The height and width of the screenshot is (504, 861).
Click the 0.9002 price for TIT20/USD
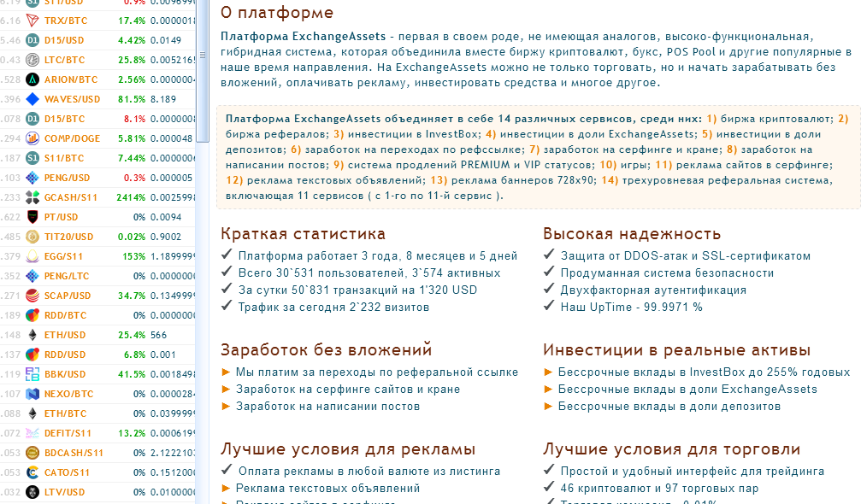point(166,237)
